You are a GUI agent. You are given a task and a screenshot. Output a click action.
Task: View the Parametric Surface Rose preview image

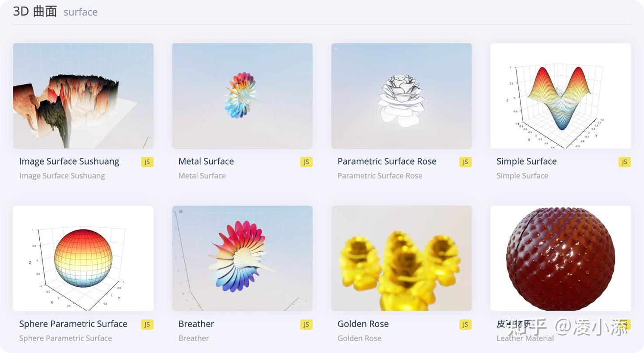click(402, 96)
